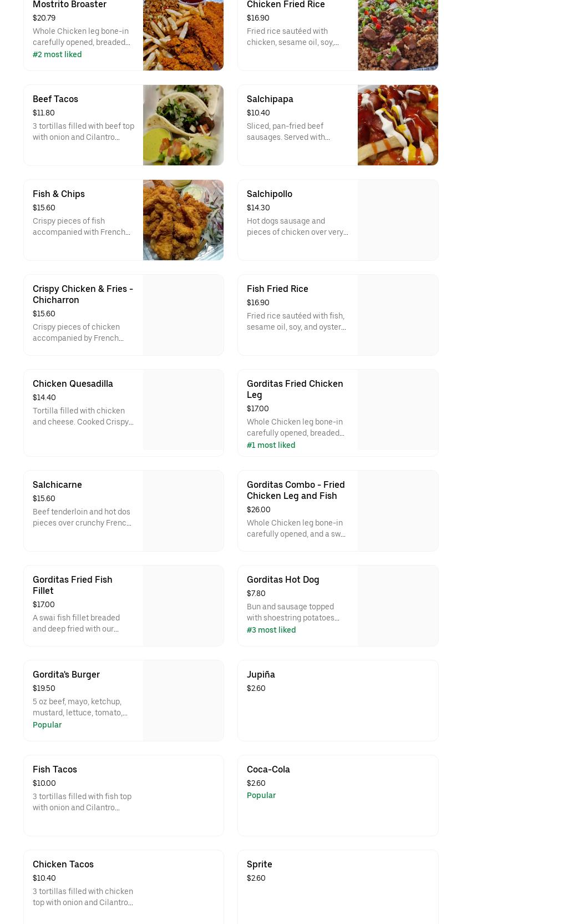568x924 pixels.
Task: Click the Beef Tacos photo
Action: (183, 125)
